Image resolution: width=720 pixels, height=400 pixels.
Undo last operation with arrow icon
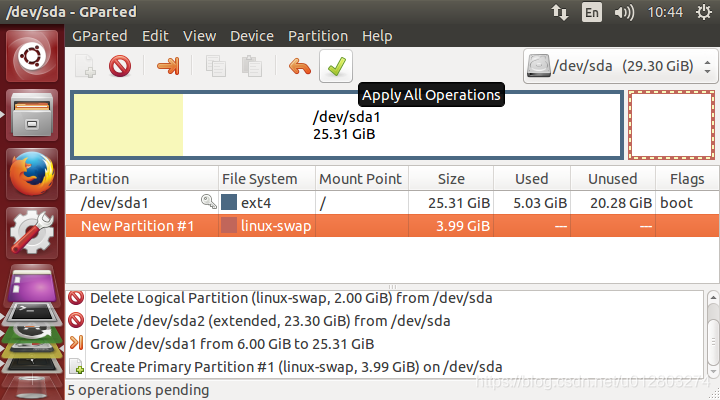(300, 66)
